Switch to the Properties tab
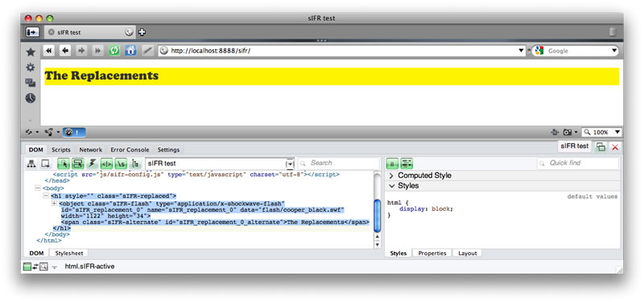The width and height of the screenshot is (644, 302). click(x=432, y=253)
